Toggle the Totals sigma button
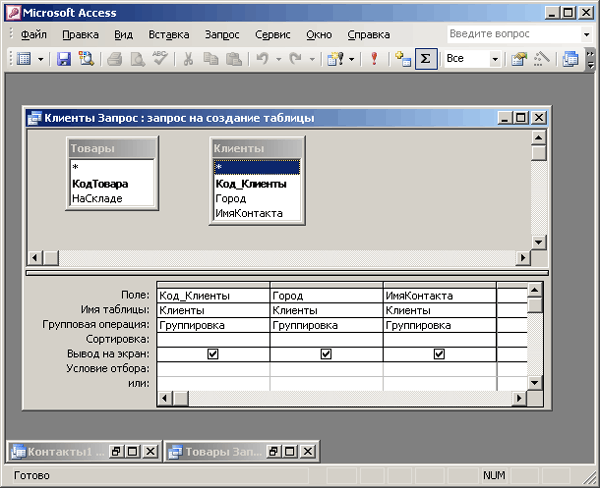 click(426, 59)
